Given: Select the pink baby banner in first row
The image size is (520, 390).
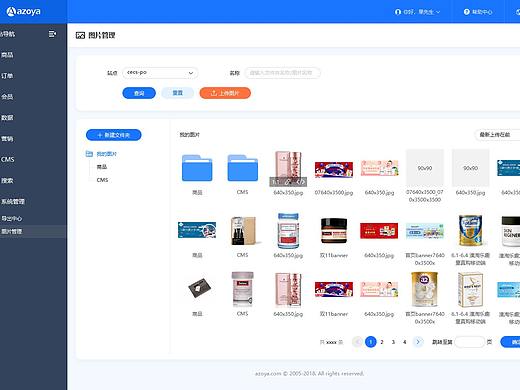Looking at the screenshot, I should pos(379,168).
